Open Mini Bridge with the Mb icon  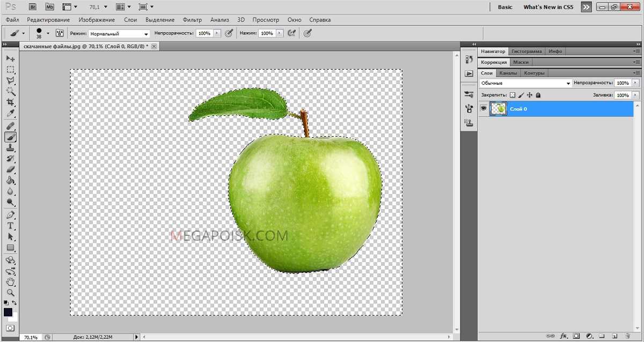click(x=49, y=7)
